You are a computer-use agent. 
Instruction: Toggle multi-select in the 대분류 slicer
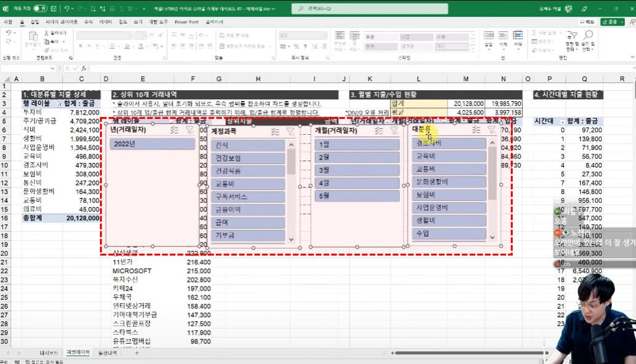pos(476,130)
